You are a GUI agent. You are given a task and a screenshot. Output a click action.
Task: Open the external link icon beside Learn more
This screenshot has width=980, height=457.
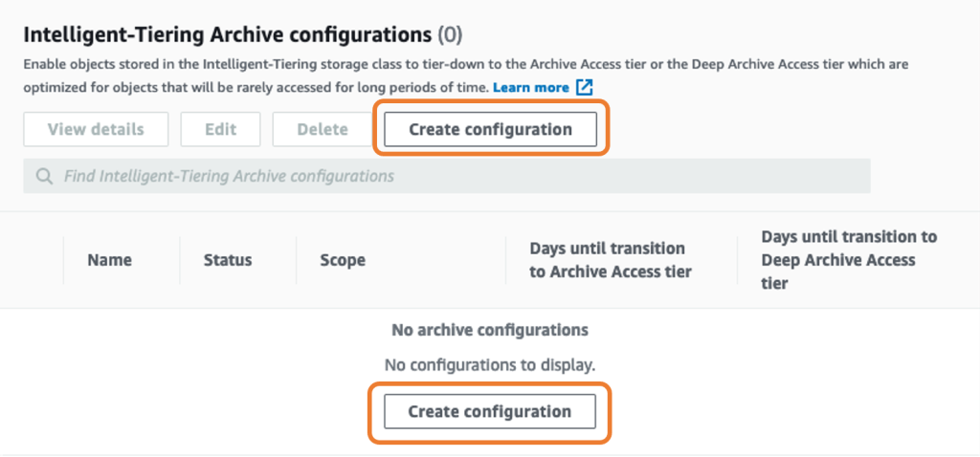[585, 87]
